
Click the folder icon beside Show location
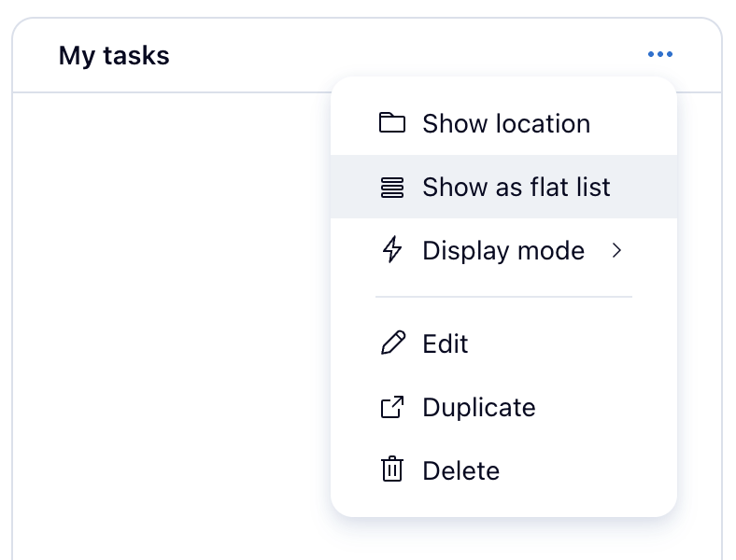click(x=392, y=123)
